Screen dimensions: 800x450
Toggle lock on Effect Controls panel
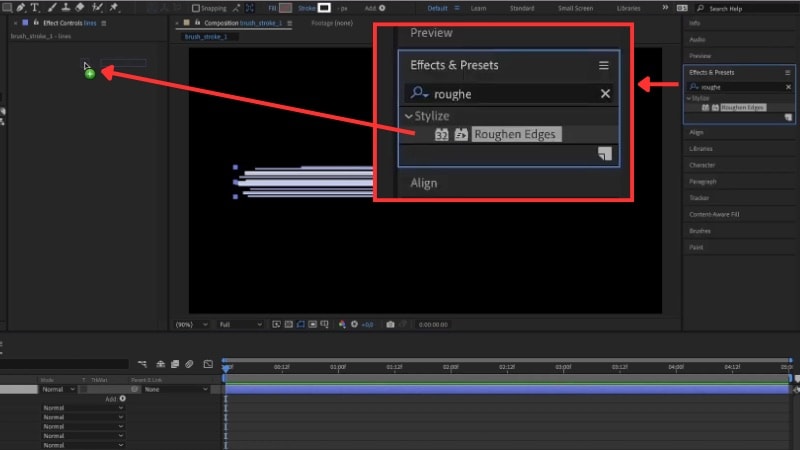pos(36,23)
